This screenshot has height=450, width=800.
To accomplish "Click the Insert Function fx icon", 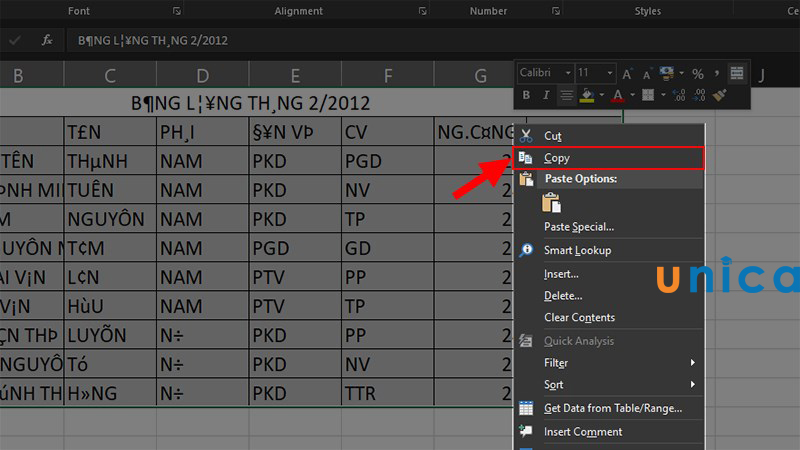I will [x=47, y=41].
